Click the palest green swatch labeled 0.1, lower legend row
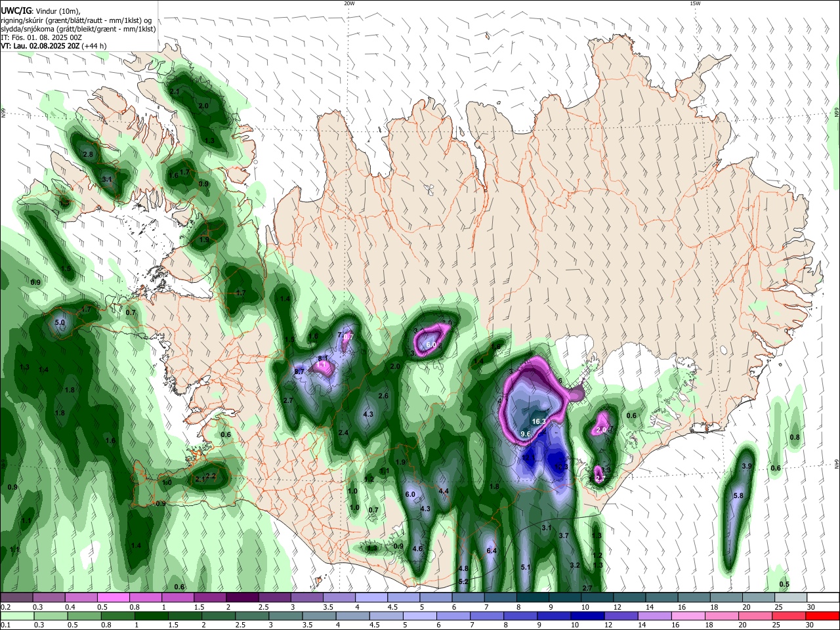 pyautogui.click(x=16, y=616)
